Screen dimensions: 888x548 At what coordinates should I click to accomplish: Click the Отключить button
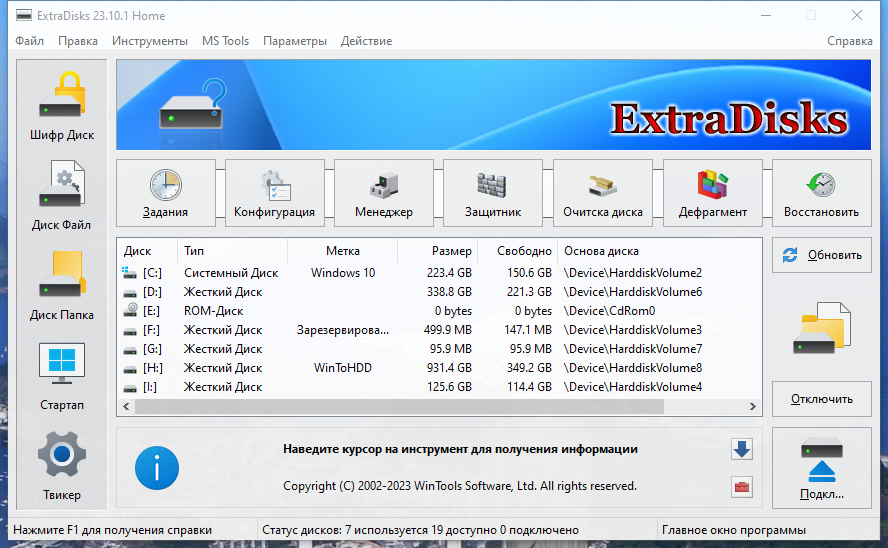[821, 399]
